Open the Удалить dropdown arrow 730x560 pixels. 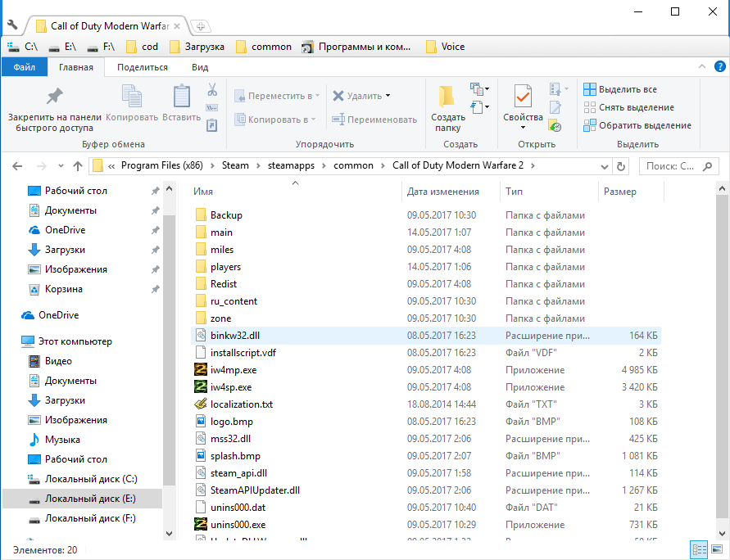click(388, 96)
